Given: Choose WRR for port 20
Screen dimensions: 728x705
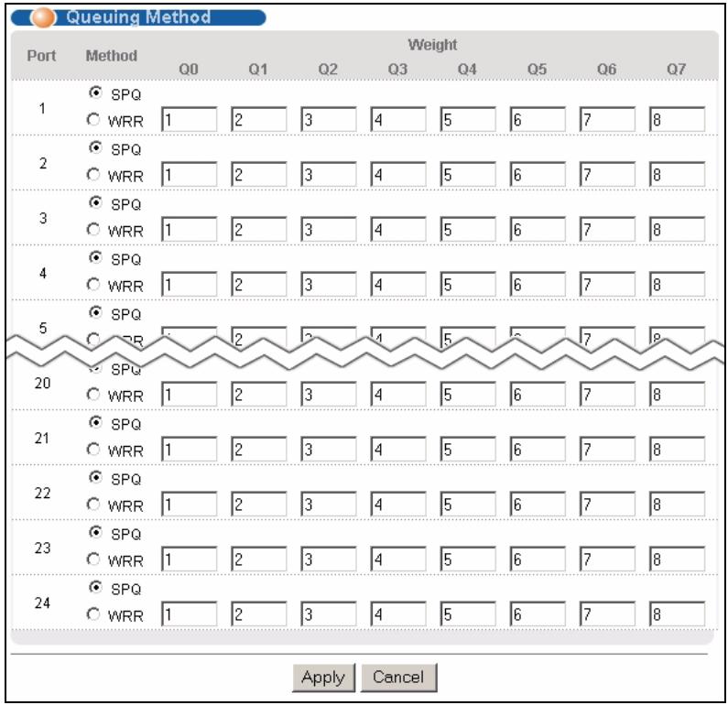Looking at the screenshot, I should tap(93, 394).
